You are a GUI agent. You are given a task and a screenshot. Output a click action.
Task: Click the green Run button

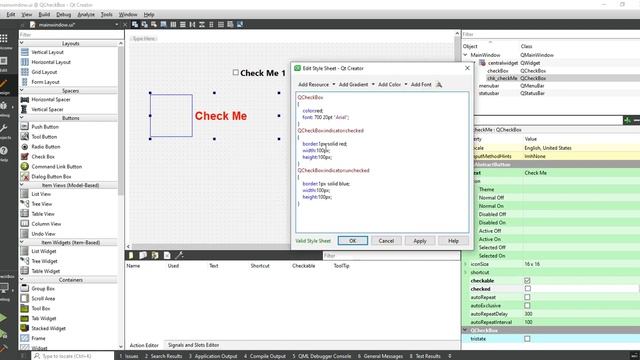tap(3, 317)
